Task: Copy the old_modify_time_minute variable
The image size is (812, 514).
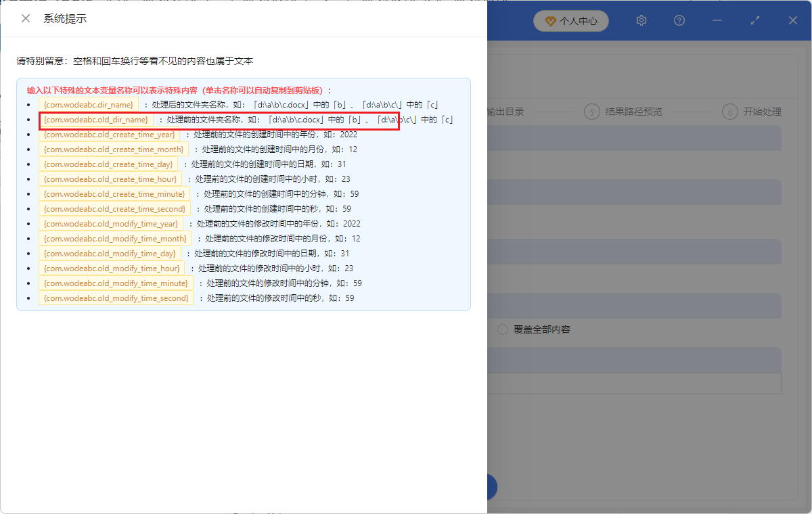Action: click(116, 283)
